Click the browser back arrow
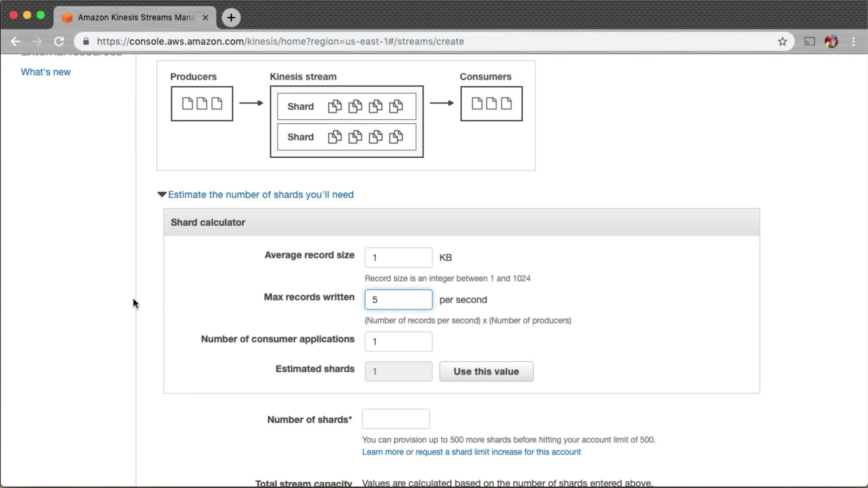Image resolution: width=868 pixels, height=488 pixels. pyautogui.click(x=15, y=42)
